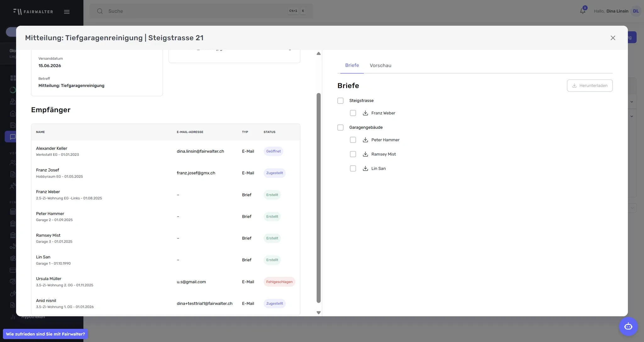Click the Suche search field
The height and width of the screenshot is (342, 644).
click(x=201, y=11)
